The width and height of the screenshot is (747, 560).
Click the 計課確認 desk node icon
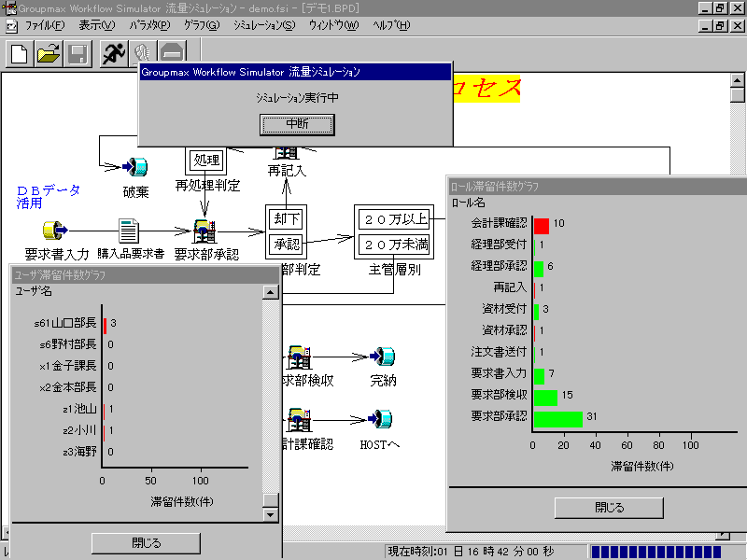coord(299,420)
